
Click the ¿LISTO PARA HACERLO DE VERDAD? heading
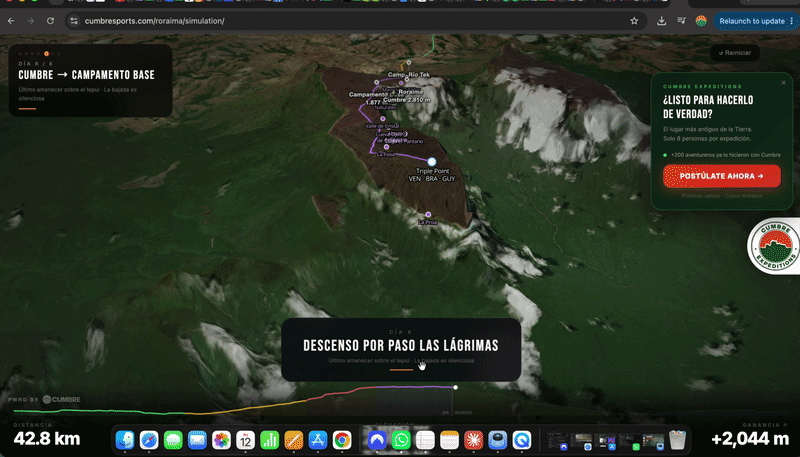click(x=708, y=107)
